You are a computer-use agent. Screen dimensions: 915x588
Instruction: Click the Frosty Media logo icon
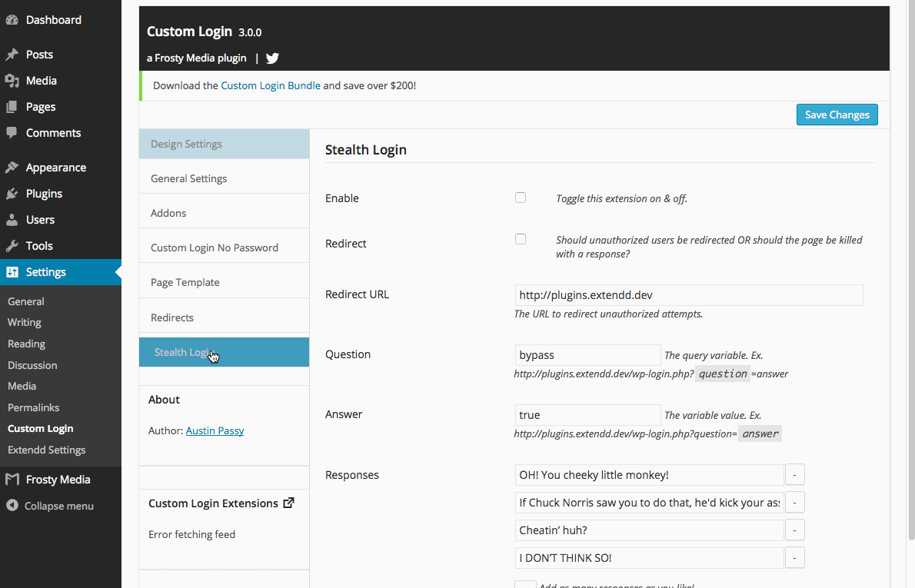click(x=12, y=480)
